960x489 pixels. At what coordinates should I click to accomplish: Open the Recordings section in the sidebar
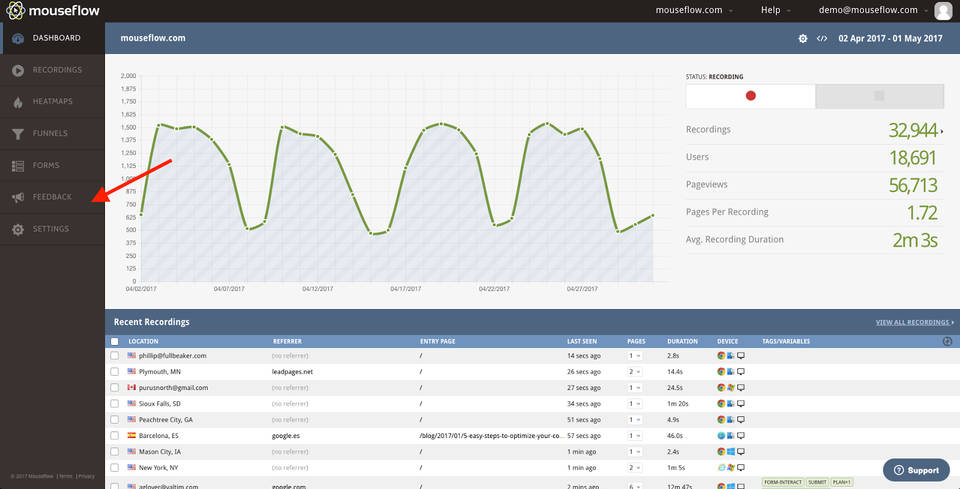(56, 70)
